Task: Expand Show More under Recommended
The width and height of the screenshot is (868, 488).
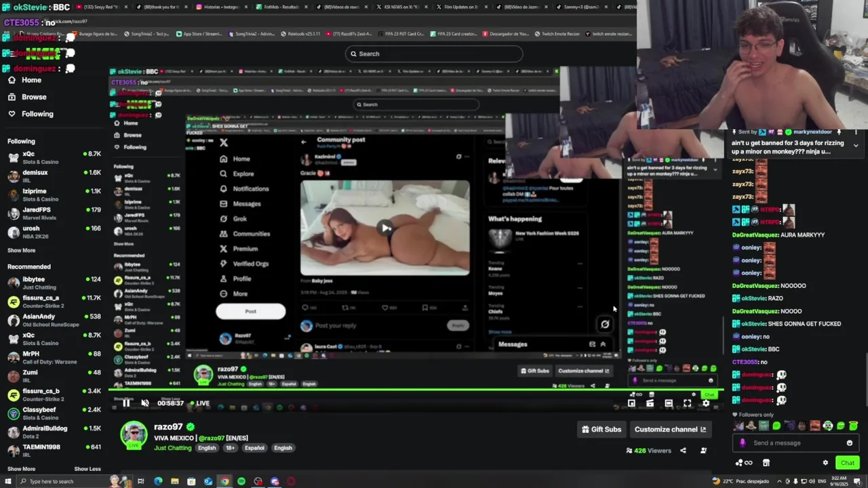Action: point(21,469)
